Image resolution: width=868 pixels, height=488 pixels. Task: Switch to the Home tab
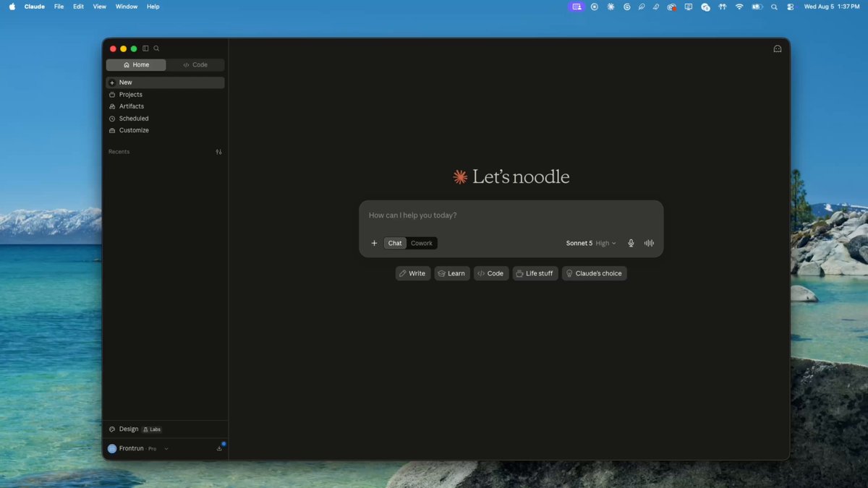point(136,65)
